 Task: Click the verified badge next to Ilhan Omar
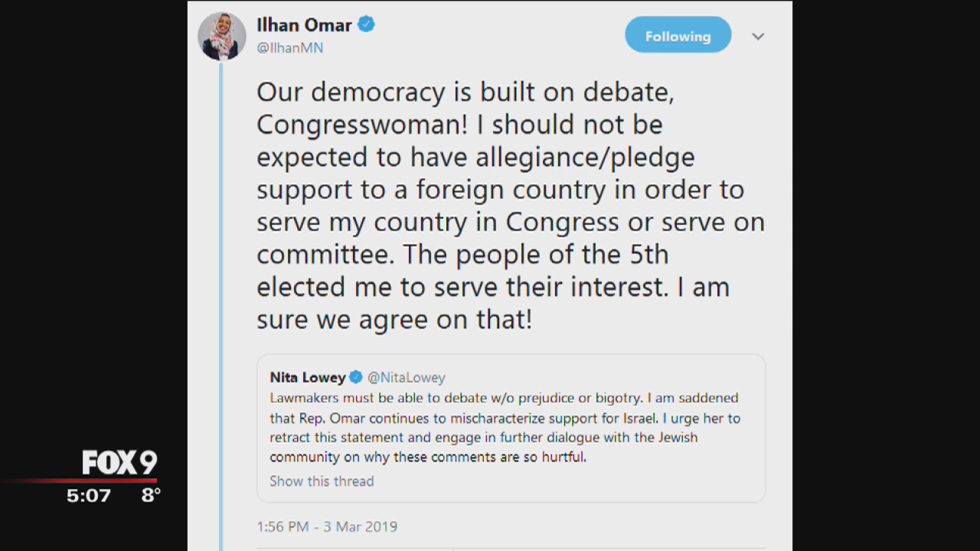click(x=365, y=24)
